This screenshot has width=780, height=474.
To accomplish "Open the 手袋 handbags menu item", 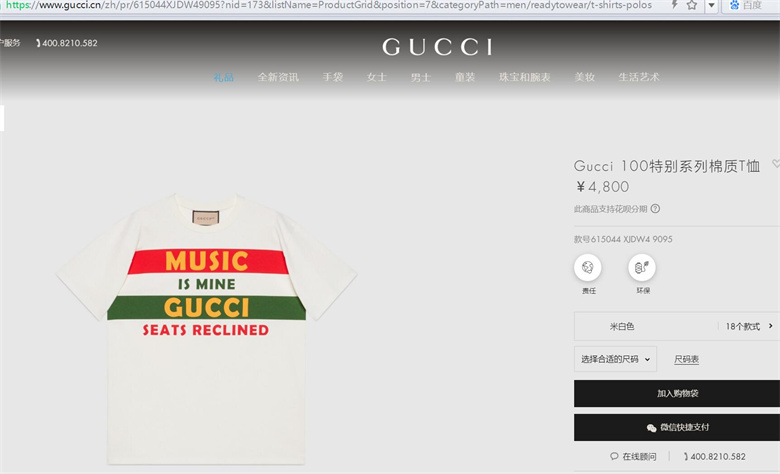I will pos(332,77).
